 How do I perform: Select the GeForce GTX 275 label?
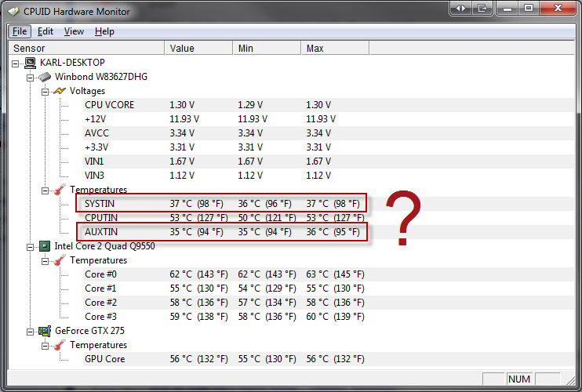click(89, 331)
